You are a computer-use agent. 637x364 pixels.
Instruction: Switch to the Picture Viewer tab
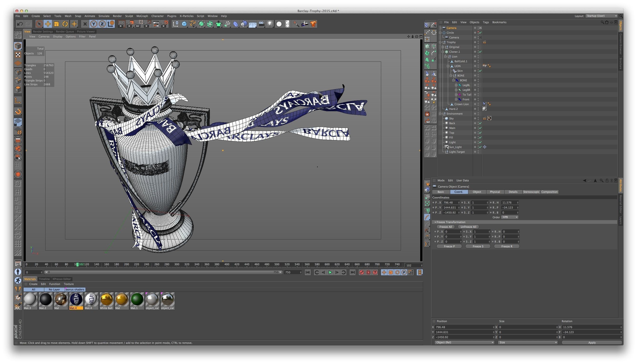pos(86,31)
